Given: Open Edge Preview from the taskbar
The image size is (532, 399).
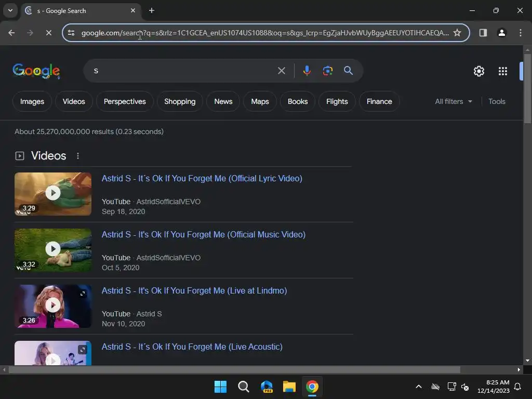Looking at the screenshot, I should [x=267, y=387].
